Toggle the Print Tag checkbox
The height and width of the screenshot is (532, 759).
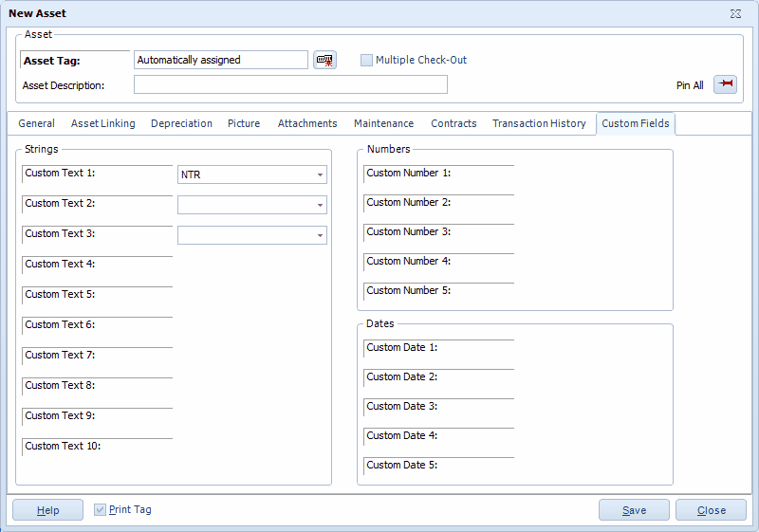point(101,509)
